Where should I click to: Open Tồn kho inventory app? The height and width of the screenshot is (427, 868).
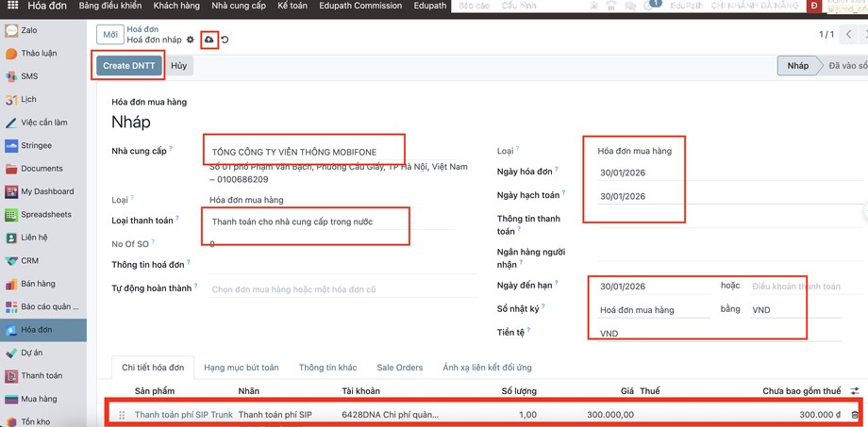(x=43, y=421)
